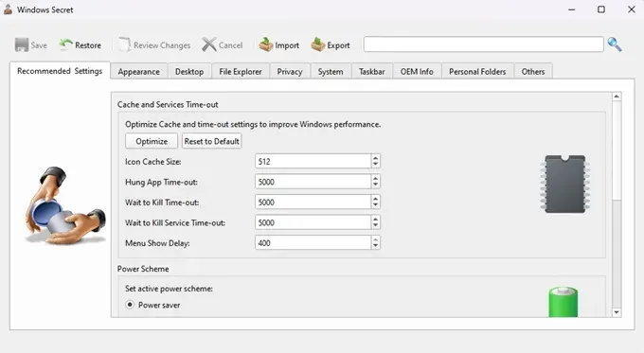Open the OEM Info tab
Image resolution: width=644 pixels, height=353 pixels.
tap(417, 71)
